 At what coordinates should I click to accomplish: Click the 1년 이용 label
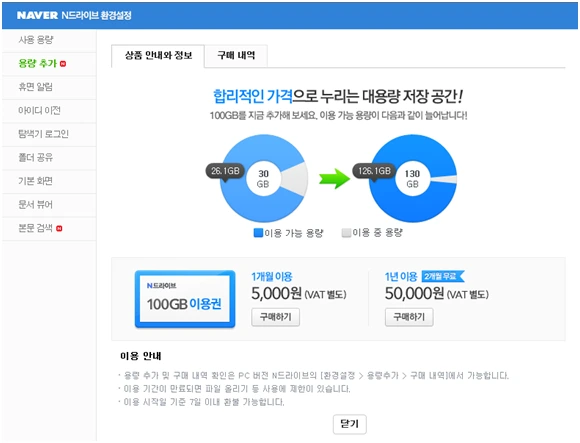point(401,277)
